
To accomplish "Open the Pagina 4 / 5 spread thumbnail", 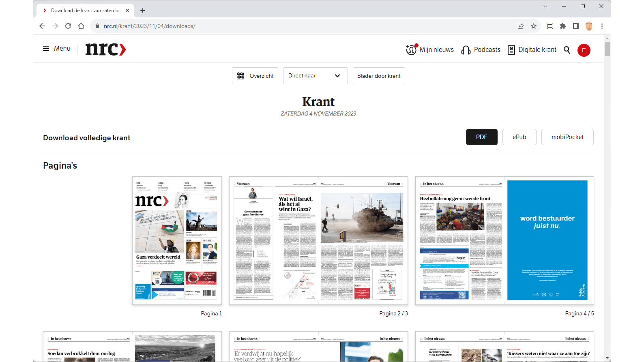I will (504, 240).
